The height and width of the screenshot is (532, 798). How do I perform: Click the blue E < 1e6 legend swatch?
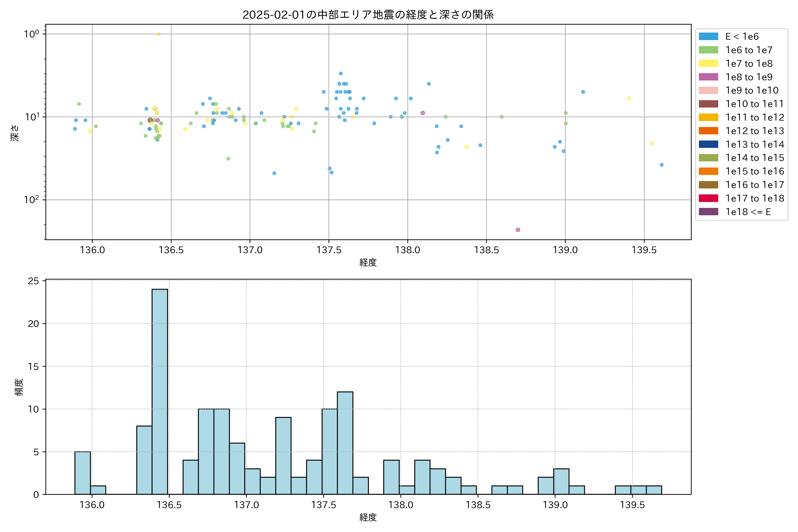pos(708,37)
